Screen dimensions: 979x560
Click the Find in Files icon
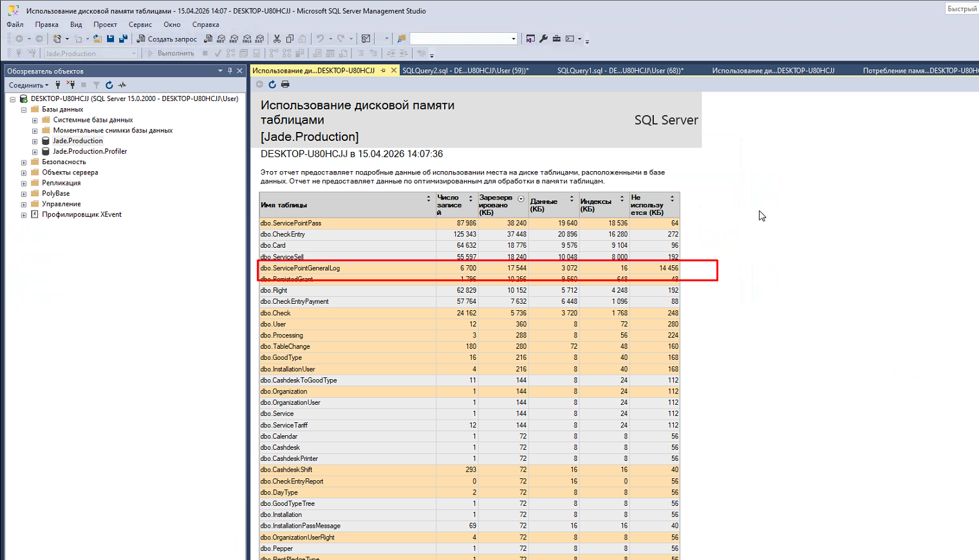click(402, 39)
